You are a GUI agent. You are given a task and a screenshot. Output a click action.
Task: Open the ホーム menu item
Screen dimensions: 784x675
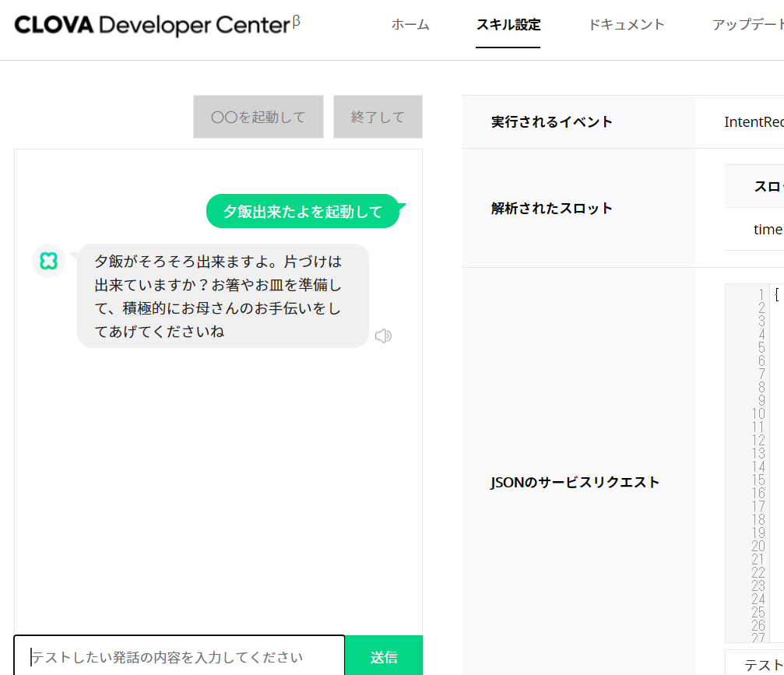[x=410, y=24]
